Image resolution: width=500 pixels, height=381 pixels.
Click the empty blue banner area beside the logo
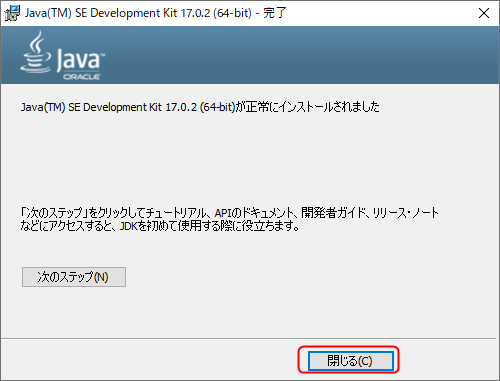[x=300, y=55]
